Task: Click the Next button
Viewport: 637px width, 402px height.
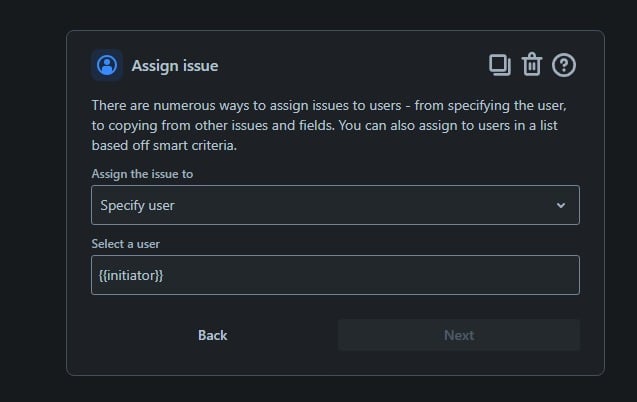Action: point(459,335)
